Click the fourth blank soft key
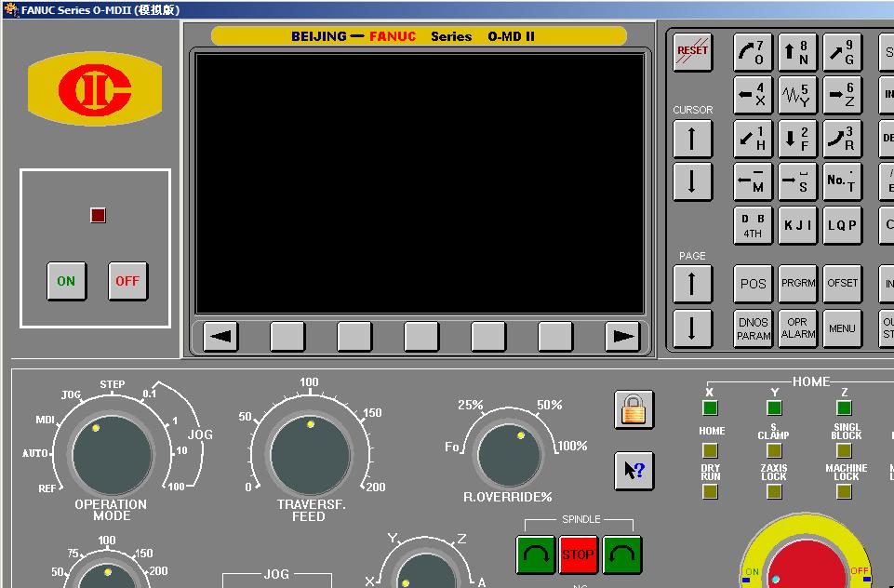The height and width of the screenshot is (588, 894). point(488,337)
